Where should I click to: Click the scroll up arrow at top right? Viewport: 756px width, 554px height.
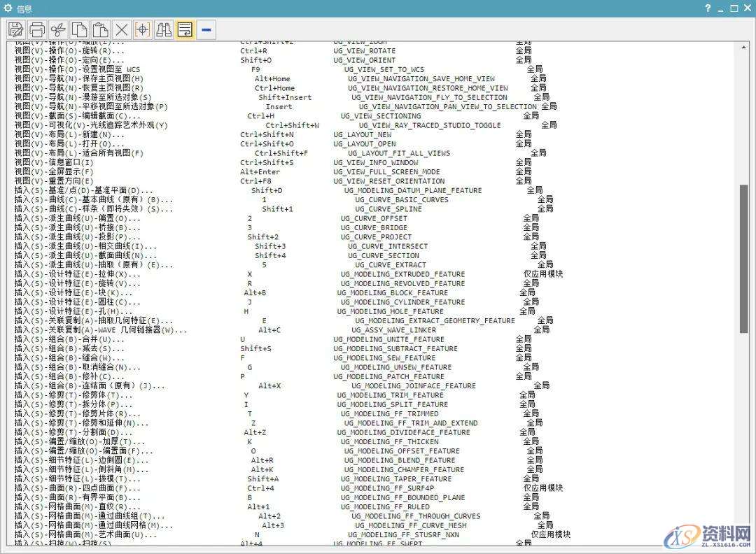click(x=745, y=47)
